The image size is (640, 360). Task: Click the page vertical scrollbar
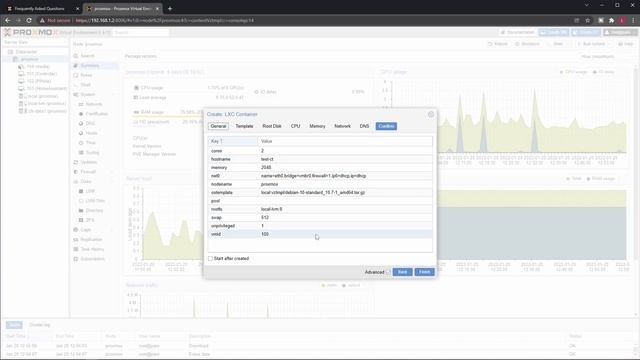[x=637, y=163]
